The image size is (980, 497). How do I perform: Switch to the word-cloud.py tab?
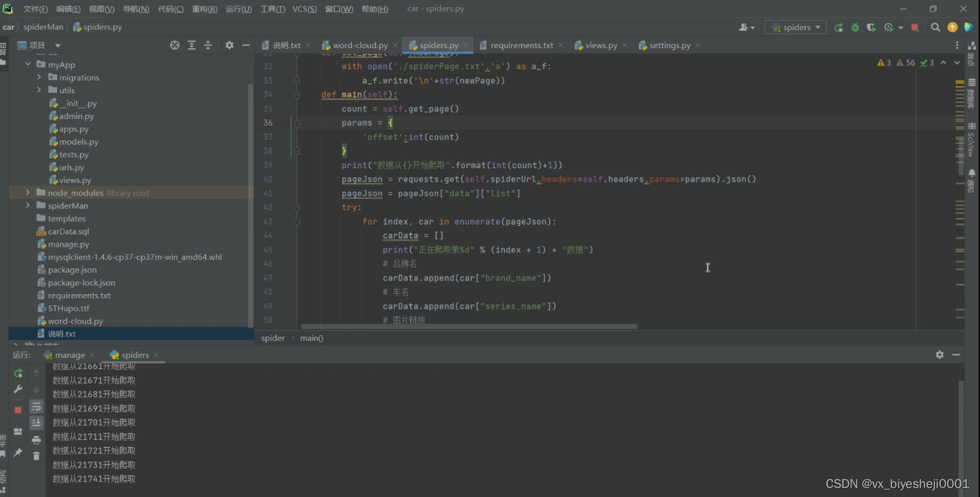click(x=360, y=45)
